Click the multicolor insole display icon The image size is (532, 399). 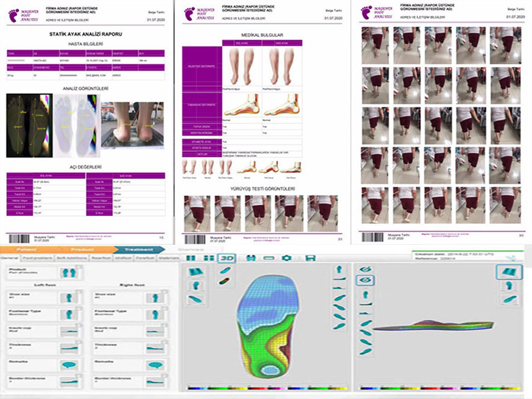(224, 281)
